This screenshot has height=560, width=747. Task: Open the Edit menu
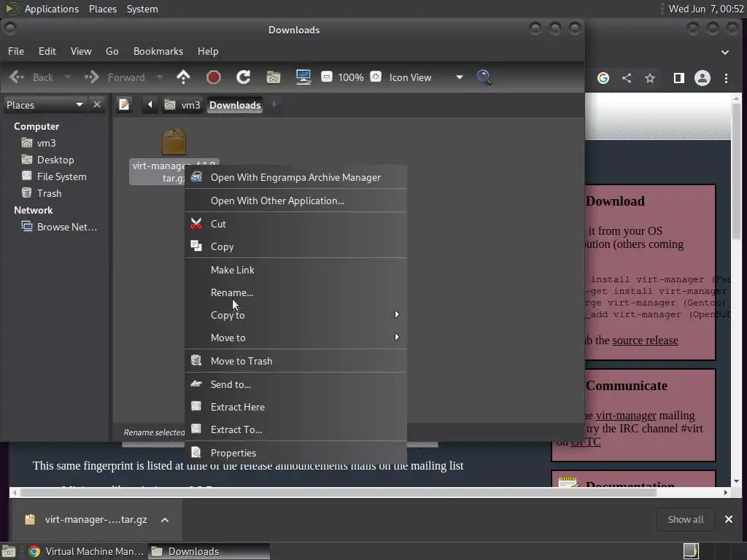[x=47, y=51]
